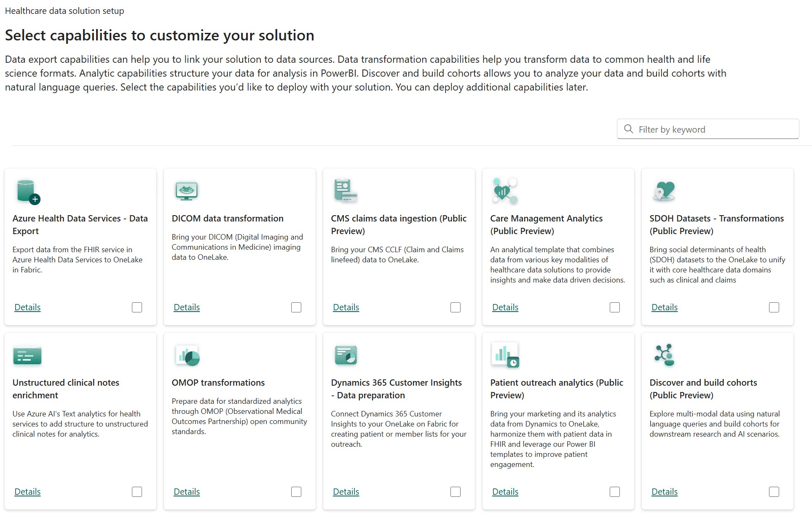This screenshot has height=520, width=812.
Task: Click the Azure Health Data Services database icon
Action: (x=28, y=192)
